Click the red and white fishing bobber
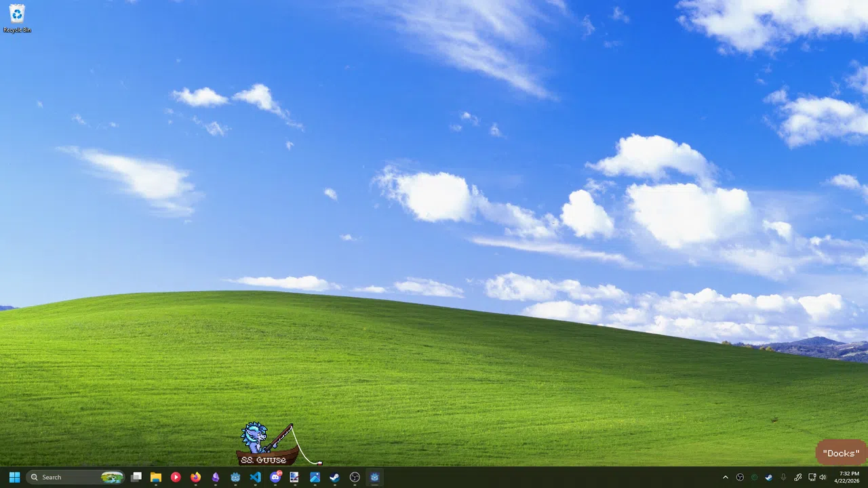868x488 pixels. [319, 464]
